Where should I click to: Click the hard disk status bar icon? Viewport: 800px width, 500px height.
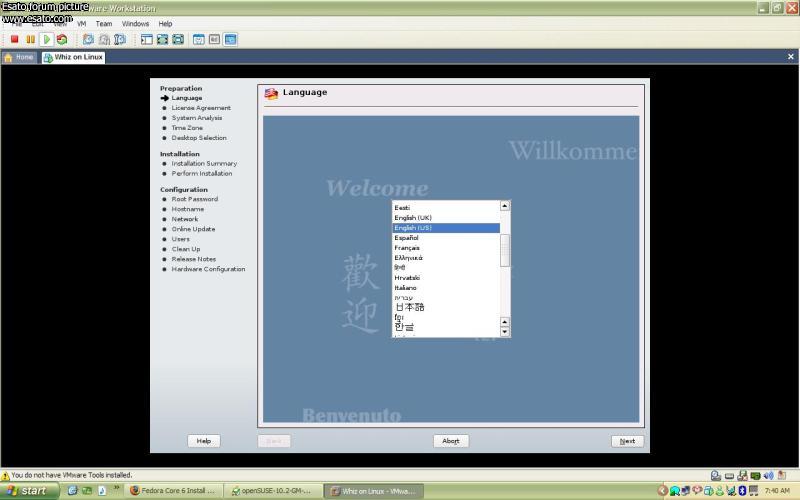pos(716,476)
